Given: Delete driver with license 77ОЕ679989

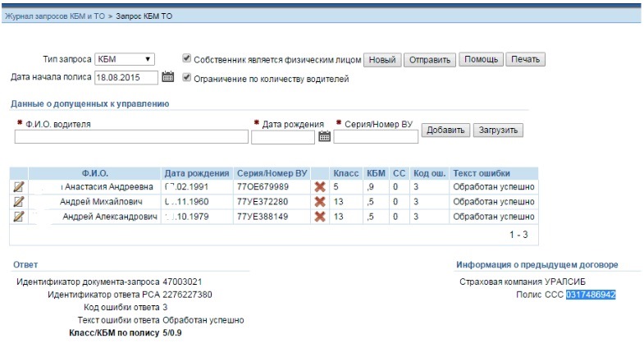Looking at the screenshot, I should [320, 187].
